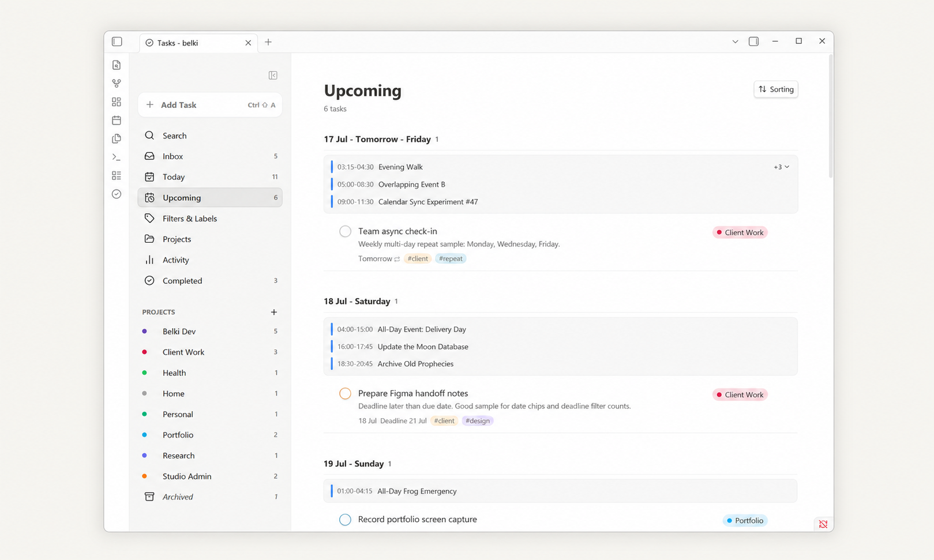Click Client Work badge on Figma handoff notes
934x560 pixels.
pos(740,395)
